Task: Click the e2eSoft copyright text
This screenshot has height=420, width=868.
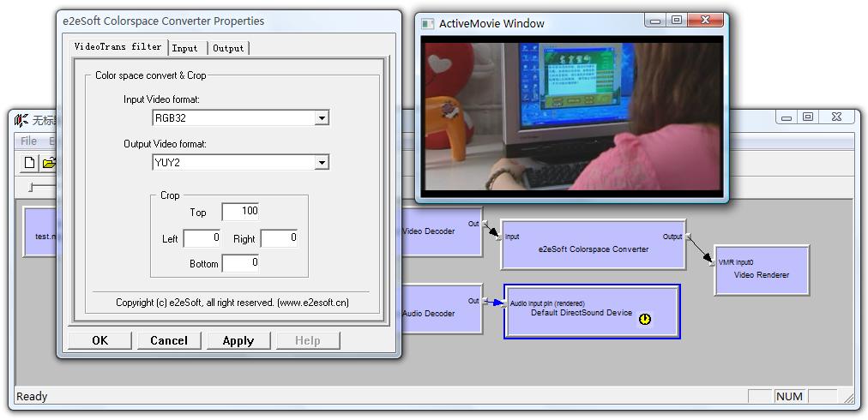Action: [232, 303]
